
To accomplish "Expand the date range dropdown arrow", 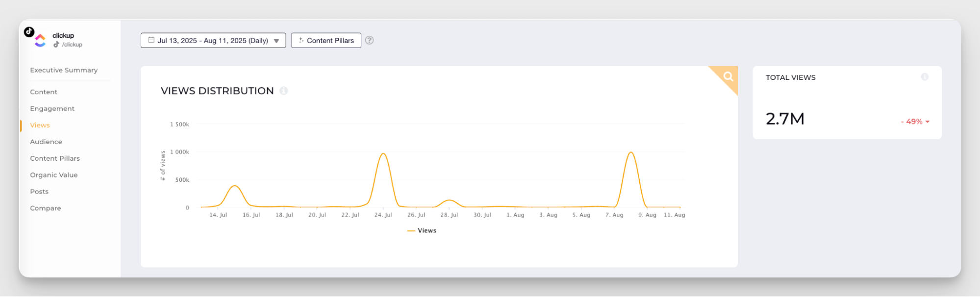I will [276, 41].
